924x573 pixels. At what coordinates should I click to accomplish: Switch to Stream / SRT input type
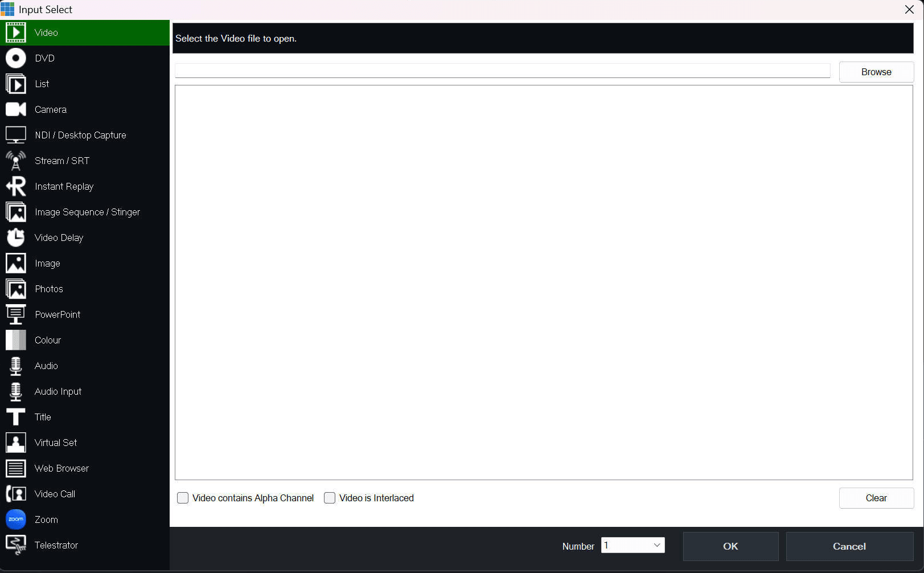click(x=85, y=161)
